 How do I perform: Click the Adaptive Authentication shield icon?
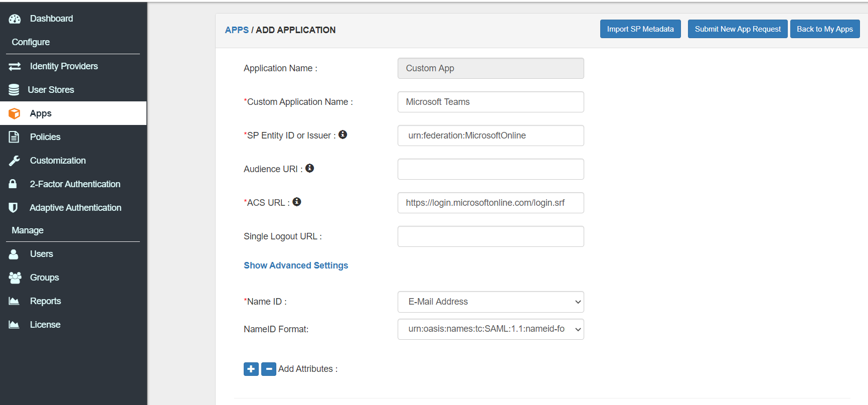click(14, 208)
